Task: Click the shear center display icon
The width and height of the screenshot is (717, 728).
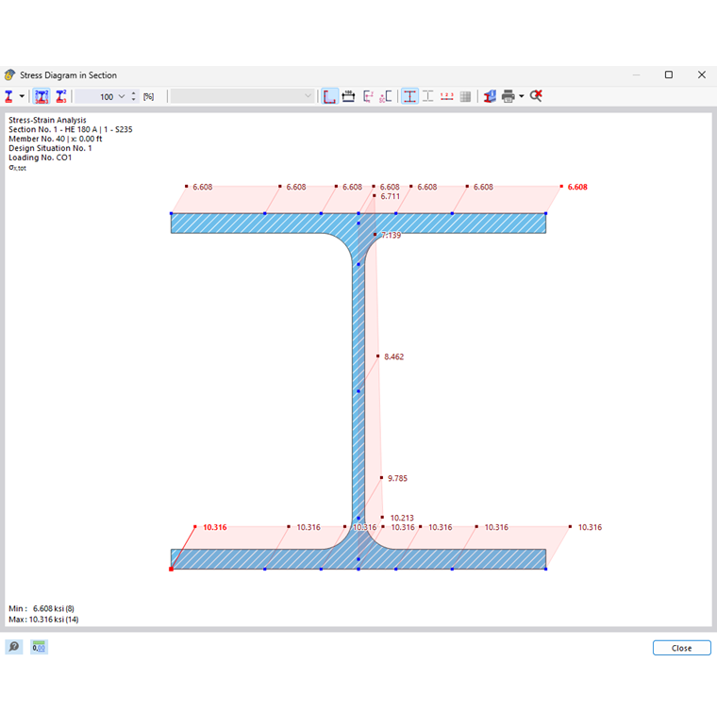Action: [x=386, y=96]
